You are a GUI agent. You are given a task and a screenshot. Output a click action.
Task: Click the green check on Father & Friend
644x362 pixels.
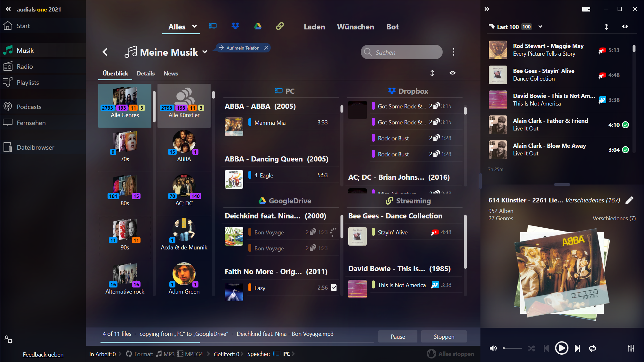pos(625,125)
